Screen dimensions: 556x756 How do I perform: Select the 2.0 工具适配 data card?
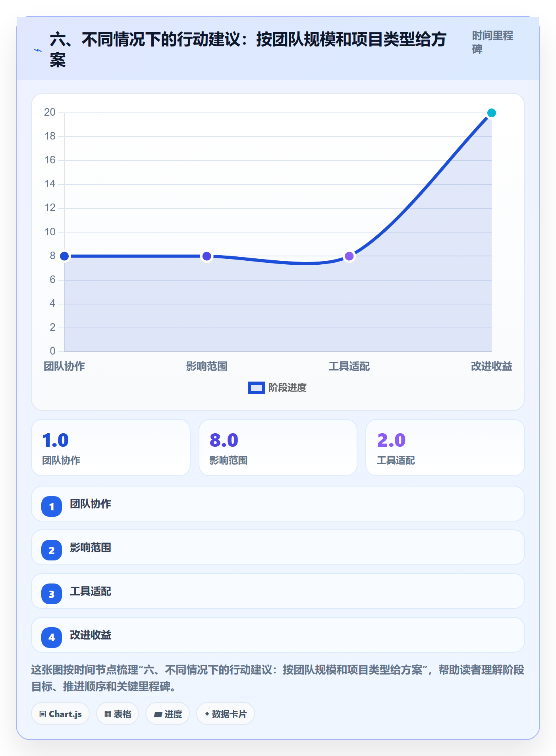pos(445,448)
